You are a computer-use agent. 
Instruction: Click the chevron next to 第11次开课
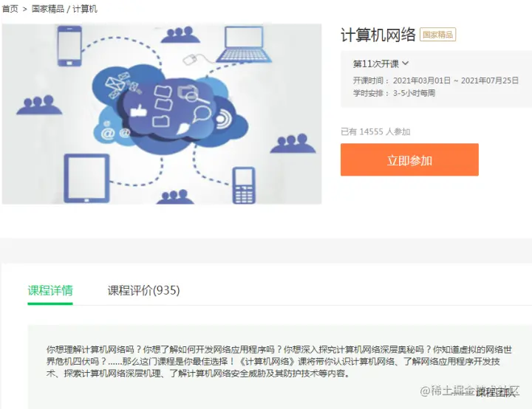tap(406, 63)
